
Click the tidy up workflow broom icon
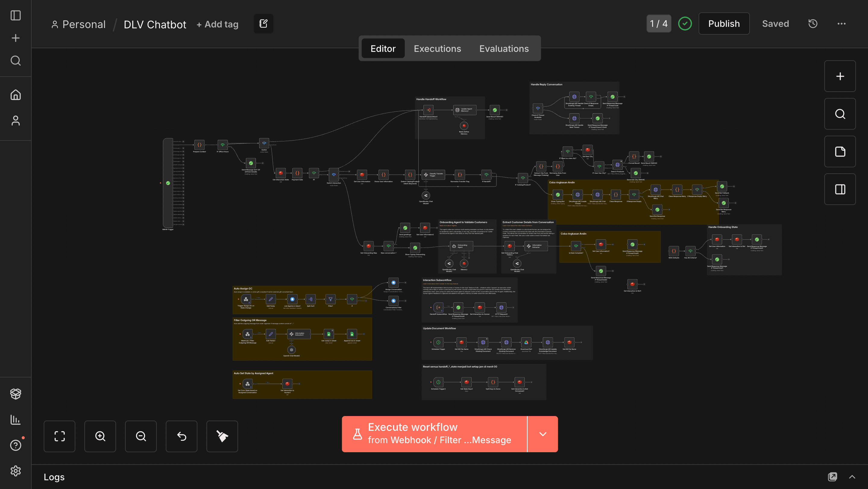[222, 436]
